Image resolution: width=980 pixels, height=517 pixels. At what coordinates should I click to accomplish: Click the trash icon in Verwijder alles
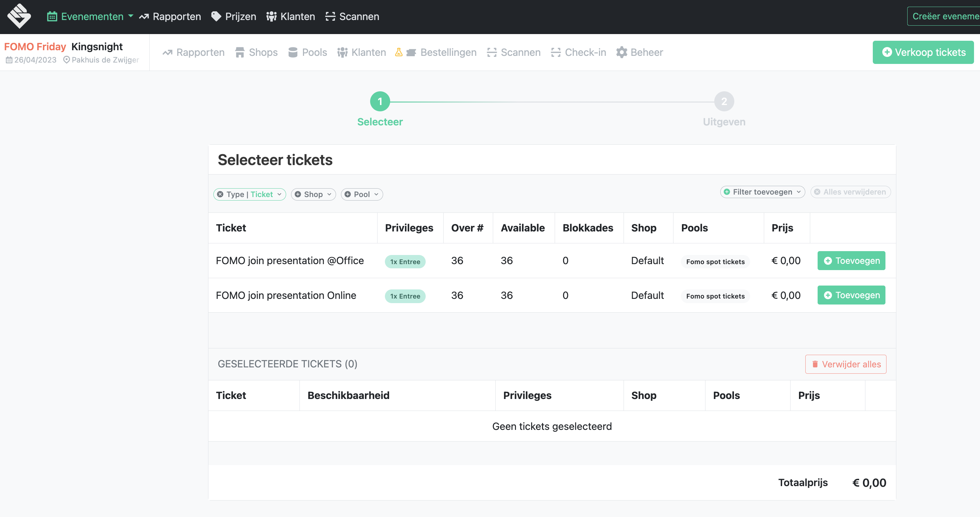click(x=815, y=364)
